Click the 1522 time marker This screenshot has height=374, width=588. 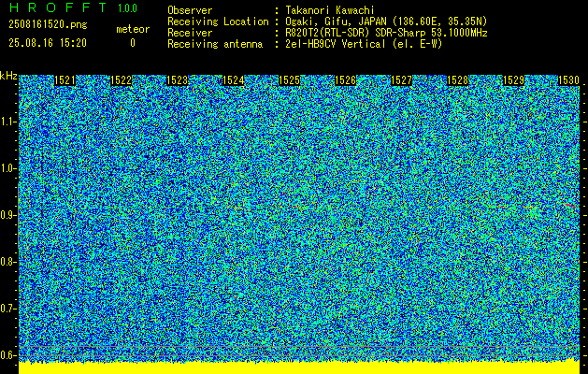tap(122, 80)
